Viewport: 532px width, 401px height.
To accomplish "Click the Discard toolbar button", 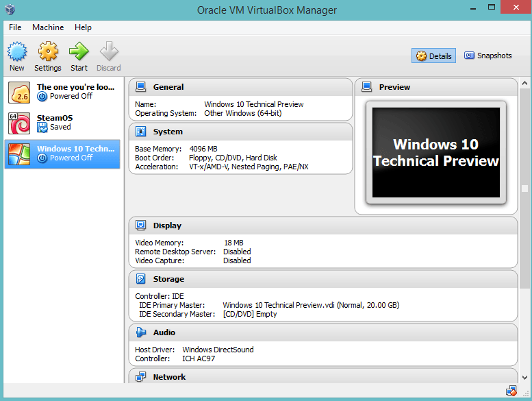I will (x=109, y=56).
